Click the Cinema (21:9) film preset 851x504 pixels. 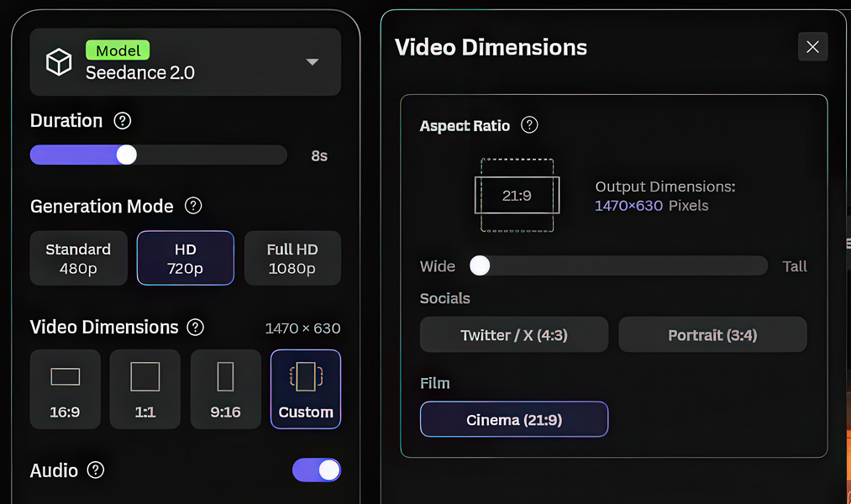514,419
